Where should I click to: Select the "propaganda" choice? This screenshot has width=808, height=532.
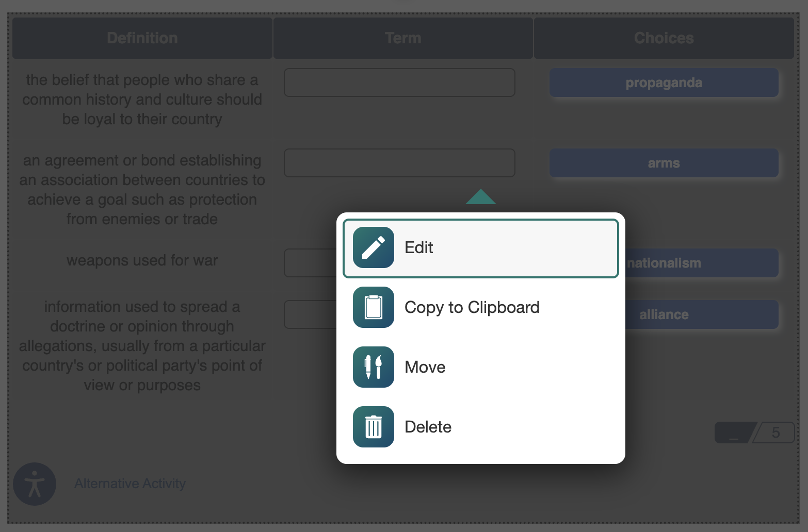tap(664, 82)
